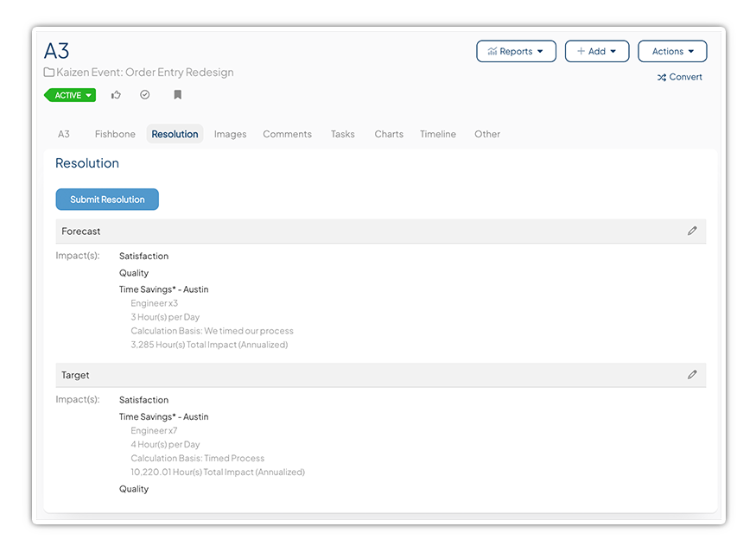The image size is (756, 552).
Task: Expand the Add dropdown button
Action: coord(596,52)
